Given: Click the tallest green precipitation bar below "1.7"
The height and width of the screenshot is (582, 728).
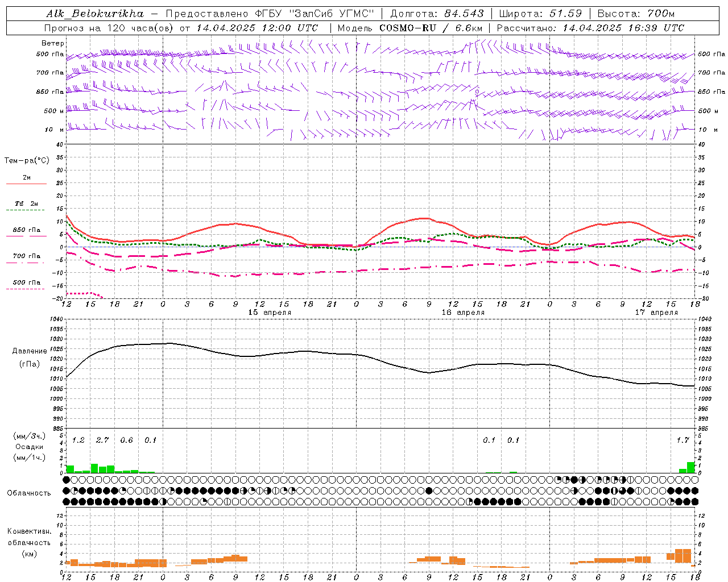Looking at the screenshot, I should click(690, 467).
